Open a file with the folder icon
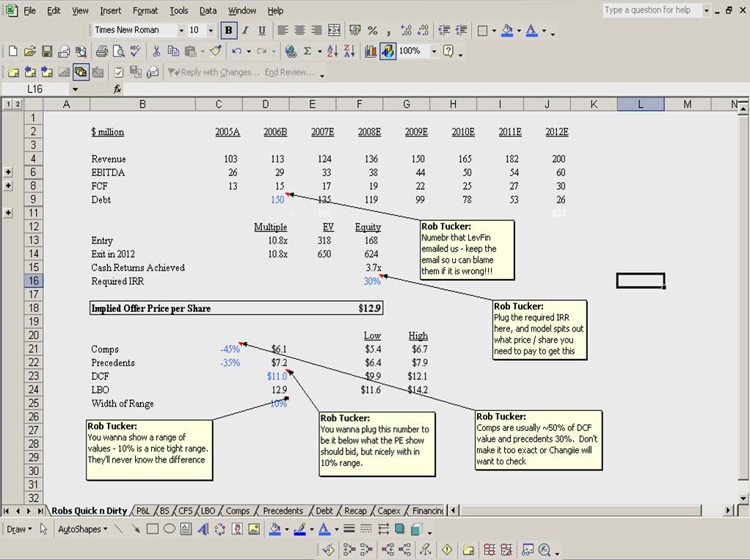 pyautogui.click(x=29, y=51)
